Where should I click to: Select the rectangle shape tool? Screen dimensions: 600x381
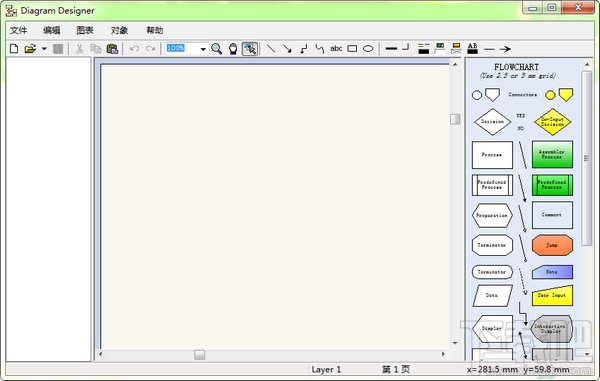pyautogui.click(x=352, y=49)
